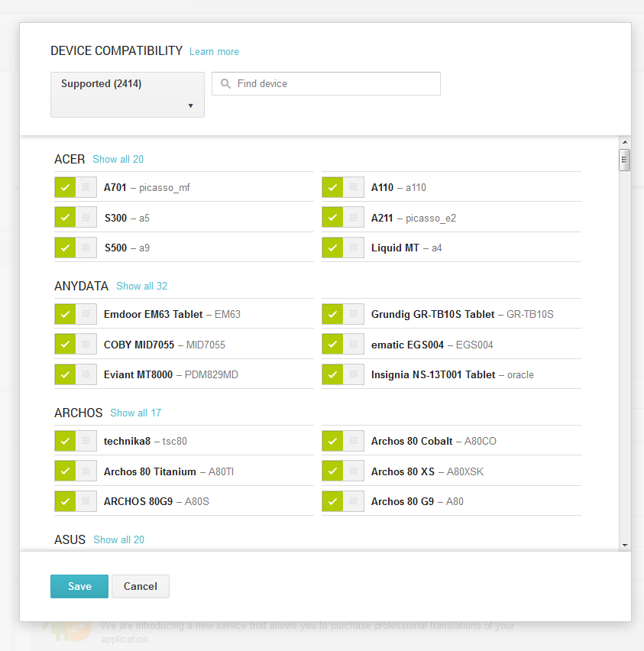This screenshot has height=651, width=644.
Task: Click the grip handle on COBY MID7055 toggle
Action: point(86,345)
